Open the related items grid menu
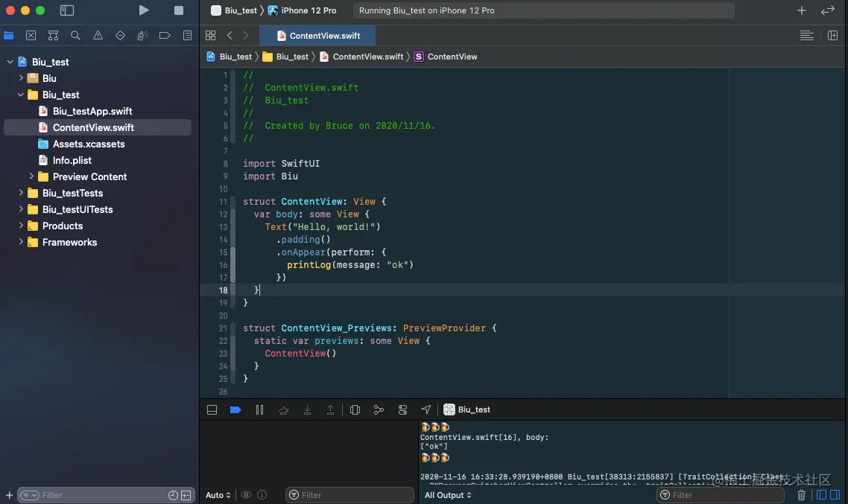 click(x=210, y=35)
